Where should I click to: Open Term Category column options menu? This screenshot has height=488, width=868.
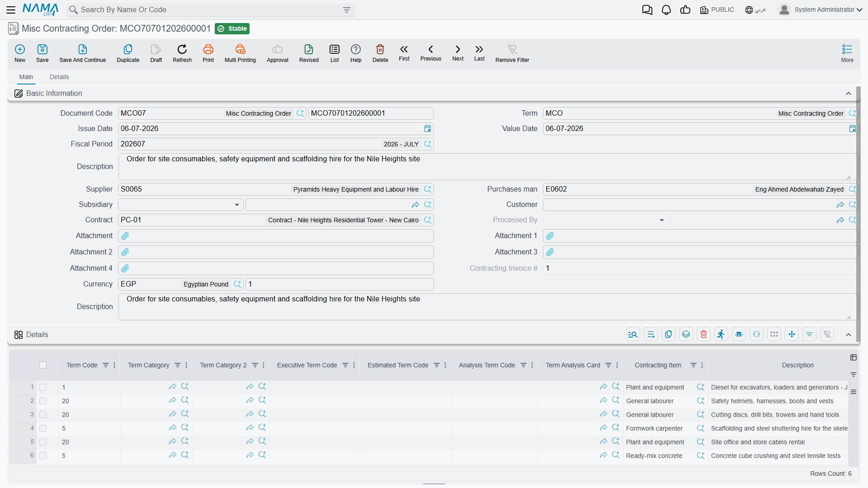click(186, 365)
